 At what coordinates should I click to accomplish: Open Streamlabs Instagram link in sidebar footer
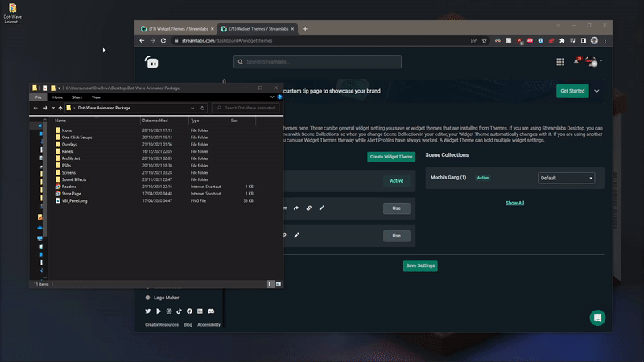[169, 311]
